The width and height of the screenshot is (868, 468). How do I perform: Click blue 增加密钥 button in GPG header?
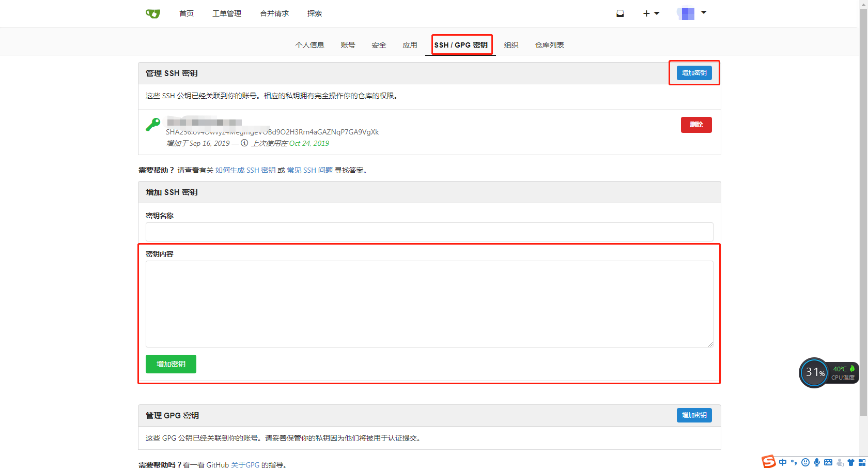tap(694, 415)
